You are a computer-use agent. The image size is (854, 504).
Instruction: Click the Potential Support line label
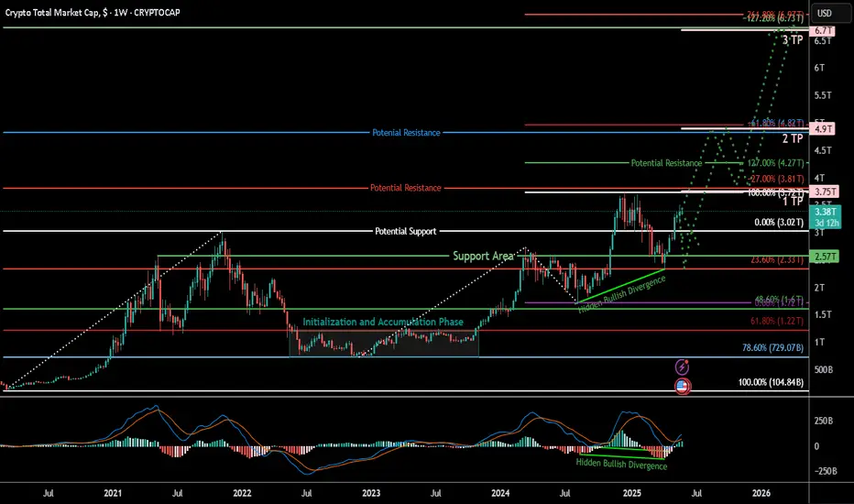pyautogui.click(x=405, y=231)
